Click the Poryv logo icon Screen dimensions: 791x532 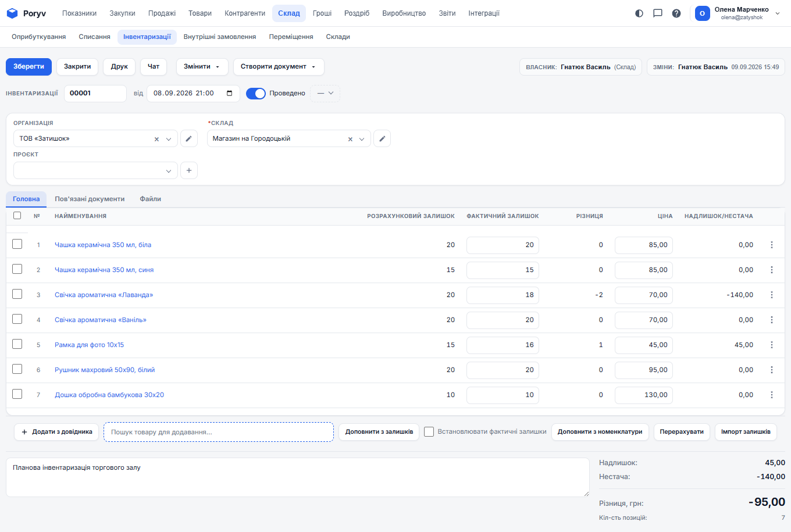(12, 13)
